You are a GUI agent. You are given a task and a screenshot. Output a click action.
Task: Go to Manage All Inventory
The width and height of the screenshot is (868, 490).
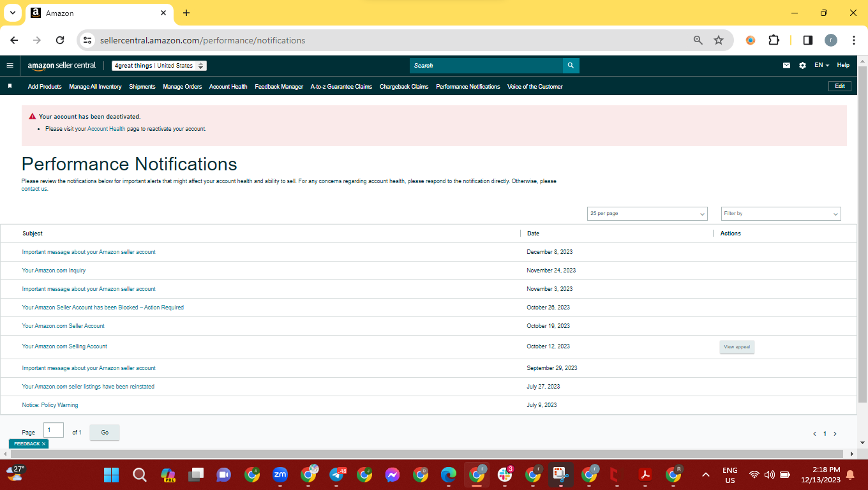click(95, 87)
